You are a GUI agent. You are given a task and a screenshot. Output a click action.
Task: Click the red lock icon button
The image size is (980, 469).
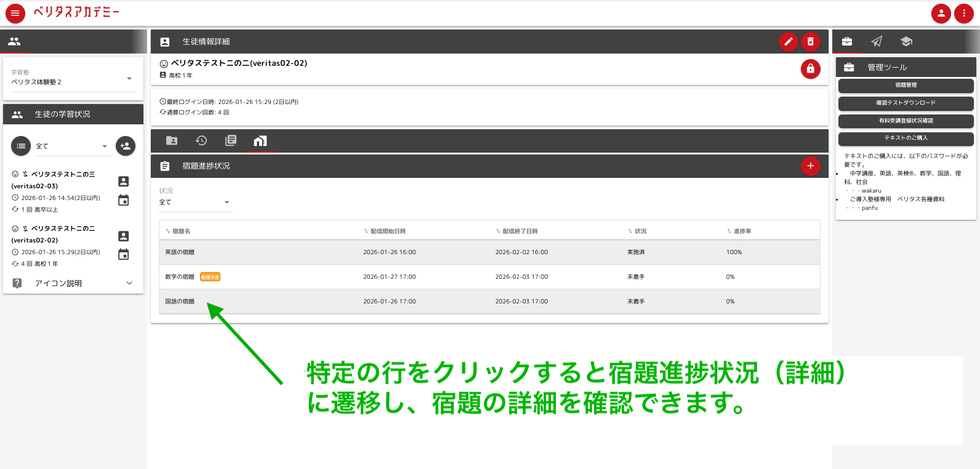pyautogui.click(x=811, y=68)
